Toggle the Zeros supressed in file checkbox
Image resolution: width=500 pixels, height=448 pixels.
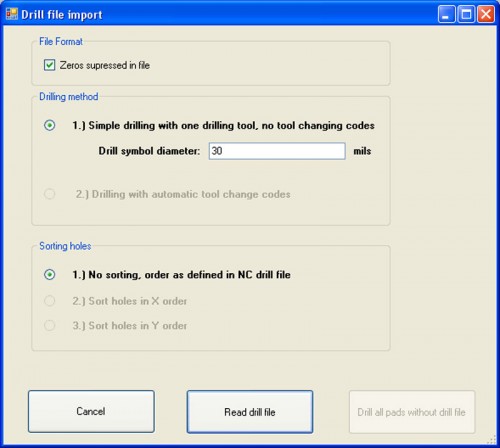click(x=49, y=65)
